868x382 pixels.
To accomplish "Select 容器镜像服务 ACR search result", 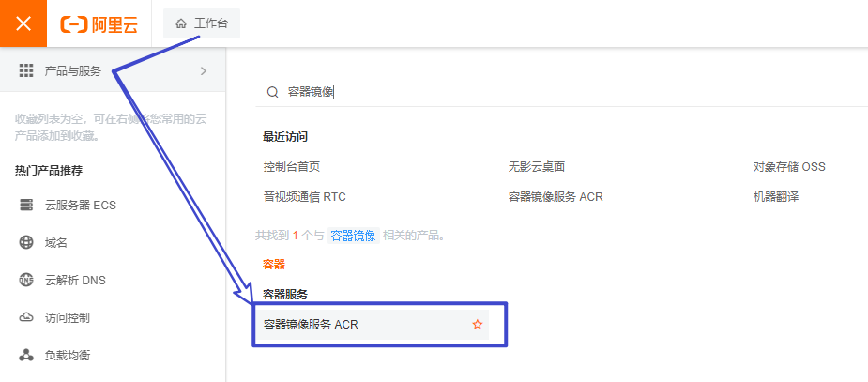I will 311,325.
